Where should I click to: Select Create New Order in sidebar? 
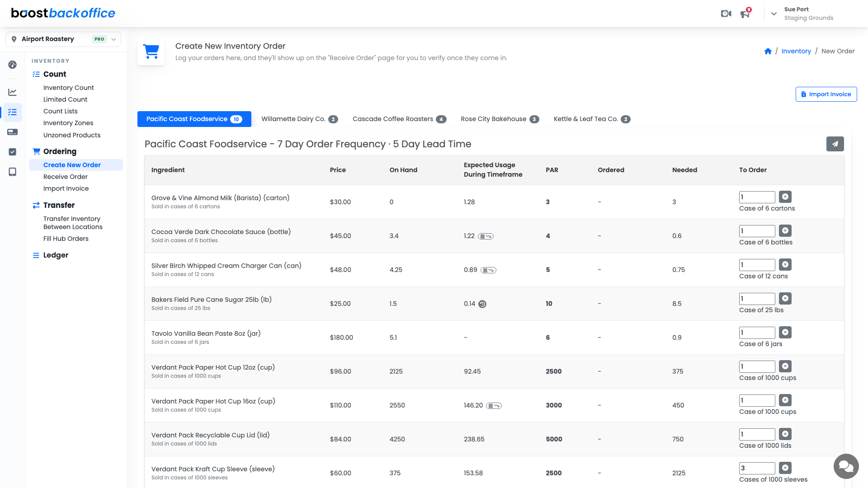click(x=76, y=165)
